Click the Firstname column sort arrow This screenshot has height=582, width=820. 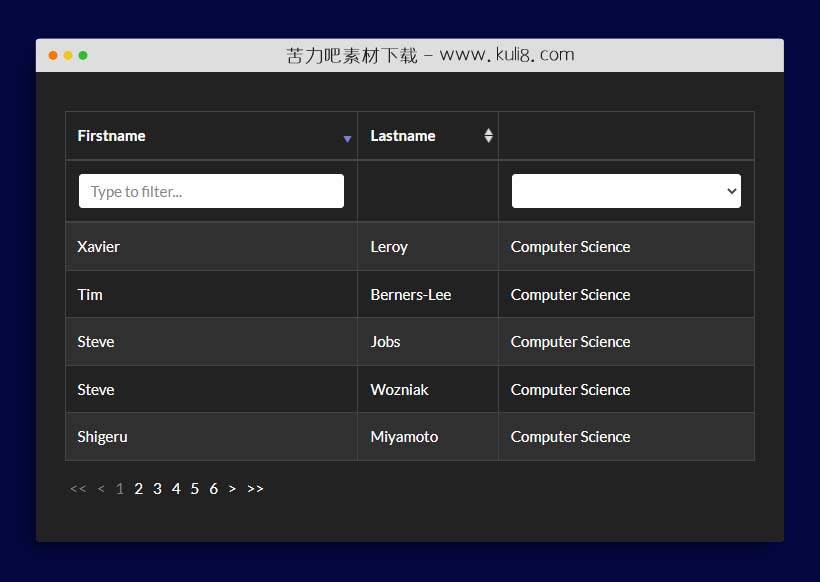(x=347, y=139)
